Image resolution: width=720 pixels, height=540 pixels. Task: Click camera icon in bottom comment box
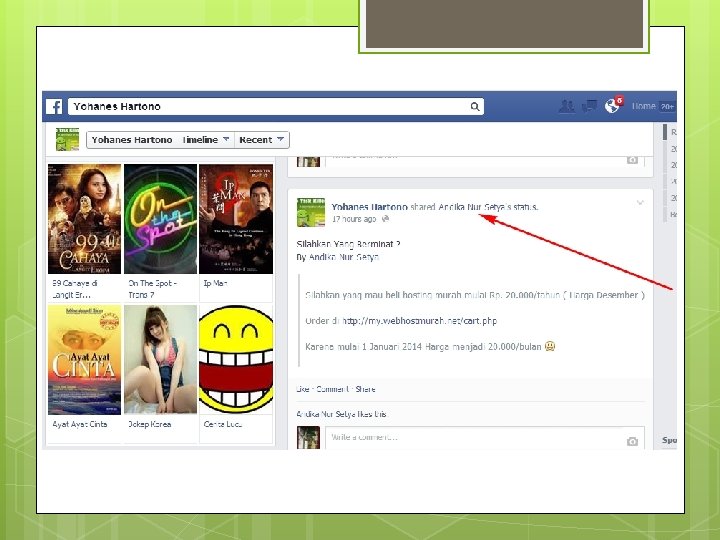632,441
